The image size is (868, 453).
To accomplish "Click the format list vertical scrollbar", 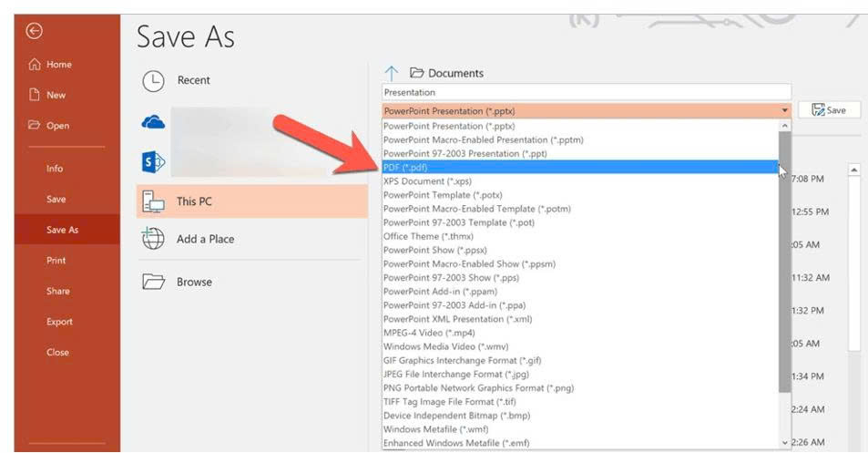I will (x=784, y=255).
